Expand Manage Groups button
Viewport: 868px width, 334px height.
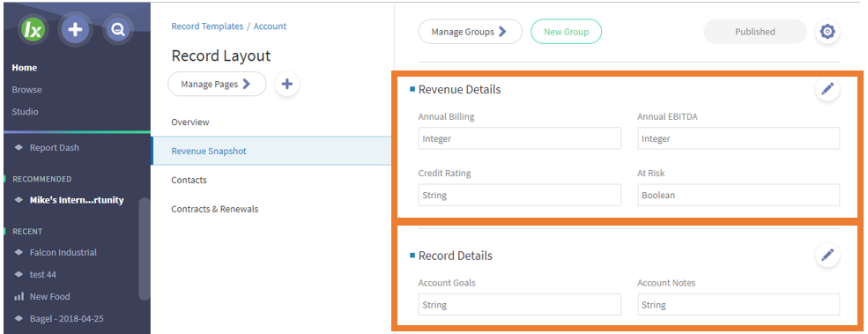point(470,32)
